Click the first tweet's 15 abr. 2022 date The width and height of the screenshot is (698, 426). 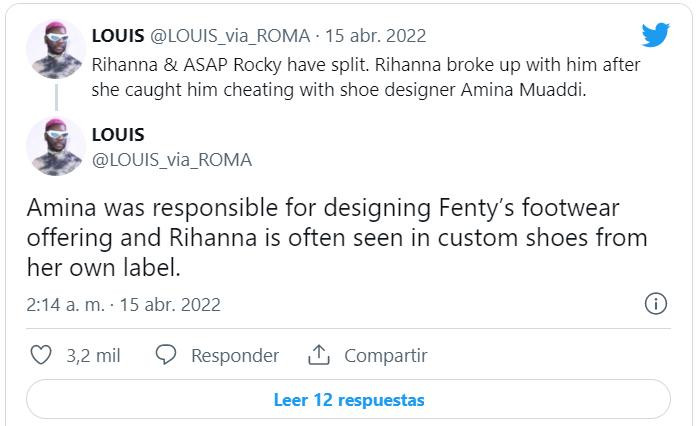click(376, 35)
